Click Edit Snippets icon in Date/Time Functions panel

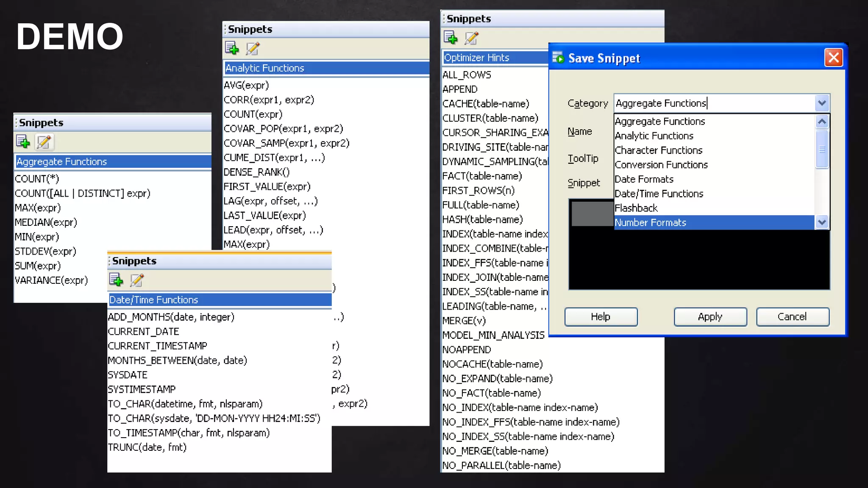pos(137,280)
